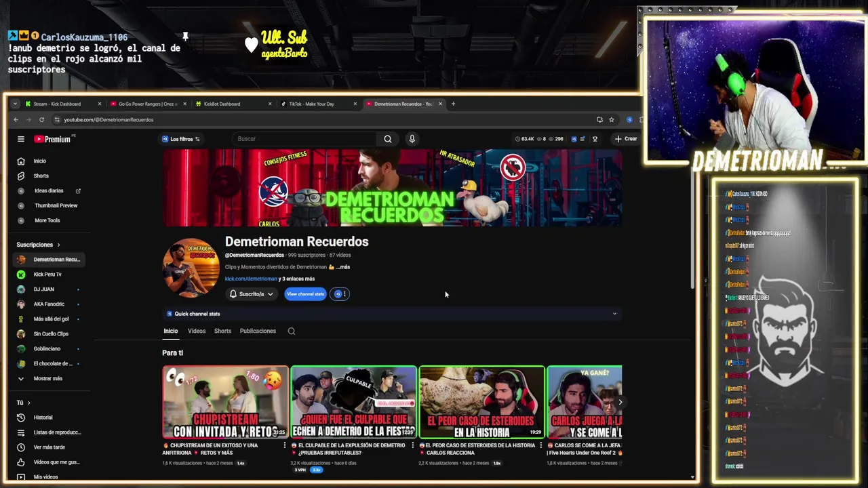
Task: Switch to the TikTok - Make Your Day tab
Action: point(319,104)
